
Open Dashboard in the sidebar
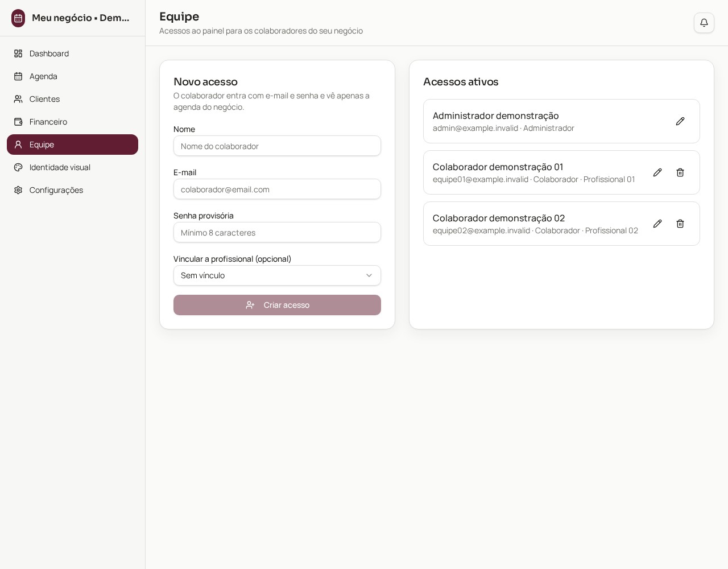point(72,53)
